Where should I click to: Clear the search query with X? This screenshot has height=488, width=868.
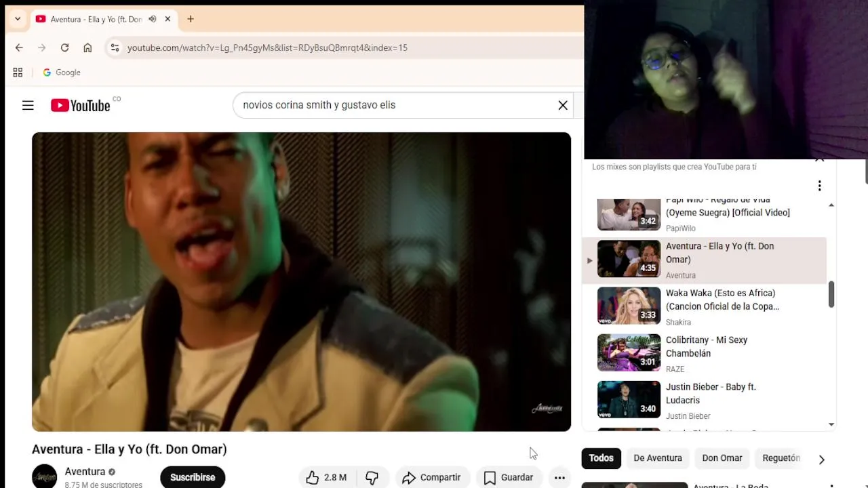point(563,105)
